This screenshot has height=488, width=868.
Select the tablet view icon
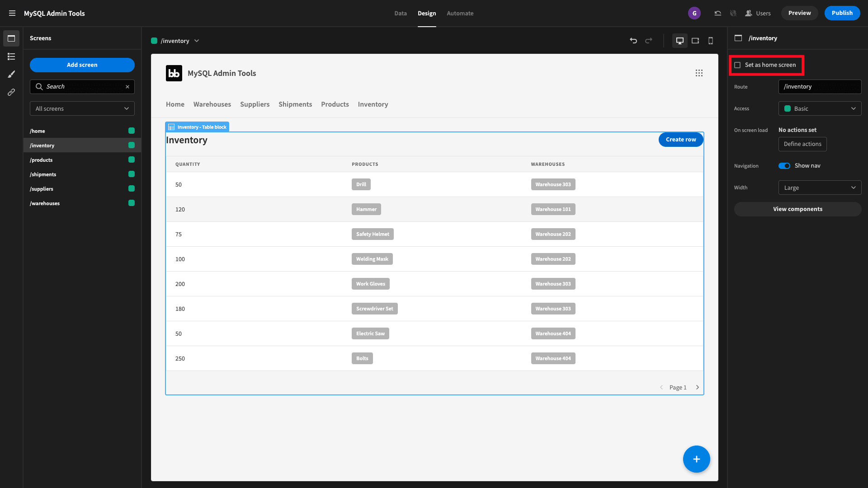coord(695,41)
